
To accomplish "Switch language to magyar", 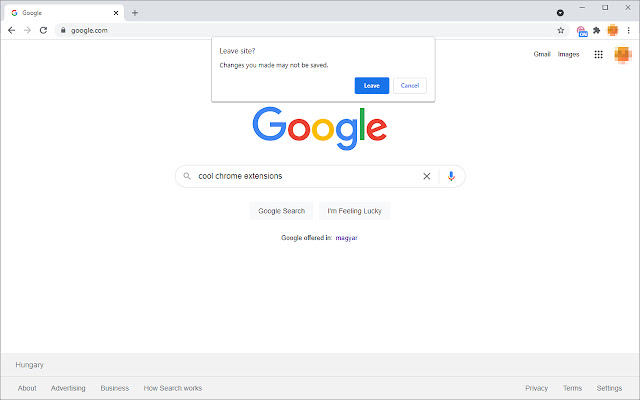I will pyautogui.click(x=347, y=238).
